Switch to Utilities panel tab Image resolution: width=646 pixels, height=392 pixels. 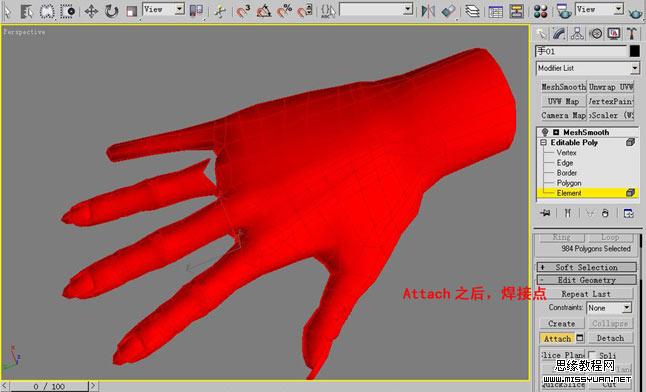(x=632, y=34)
